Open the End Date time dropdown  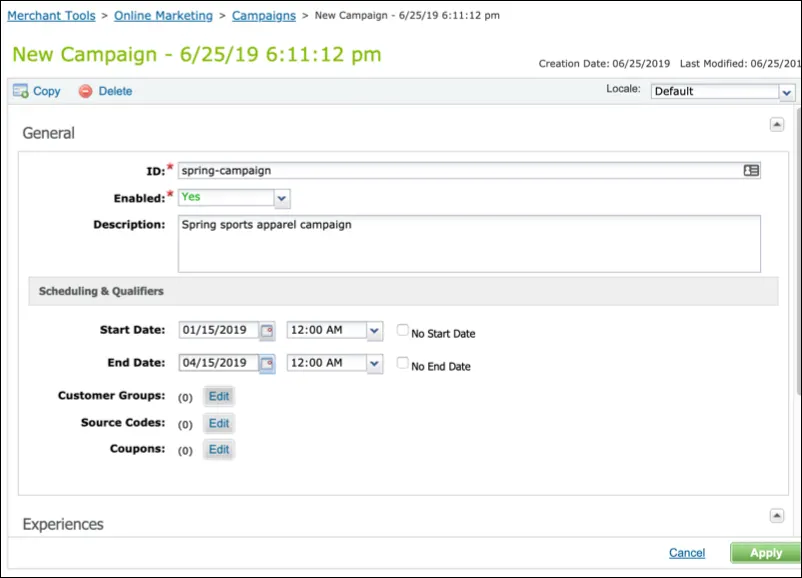(335, 363)
